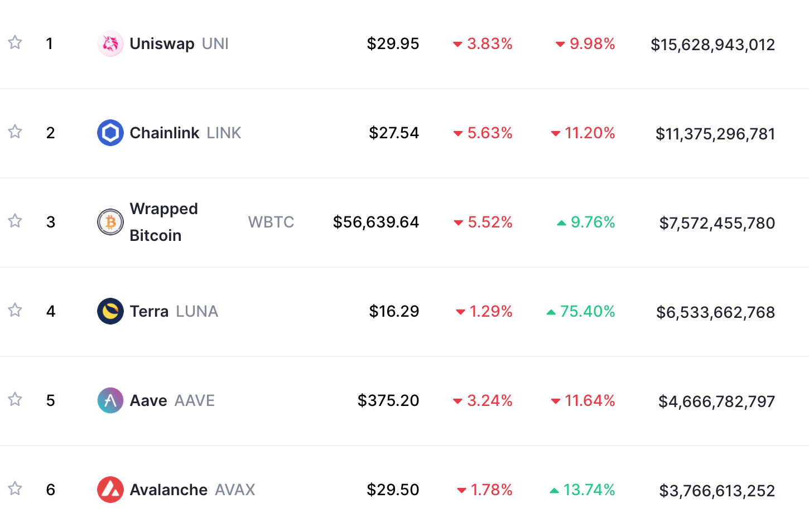Click the AAVE ticker symbol
Image resolution: width=809 pixels, height=532 pixels.
(195, 400)
